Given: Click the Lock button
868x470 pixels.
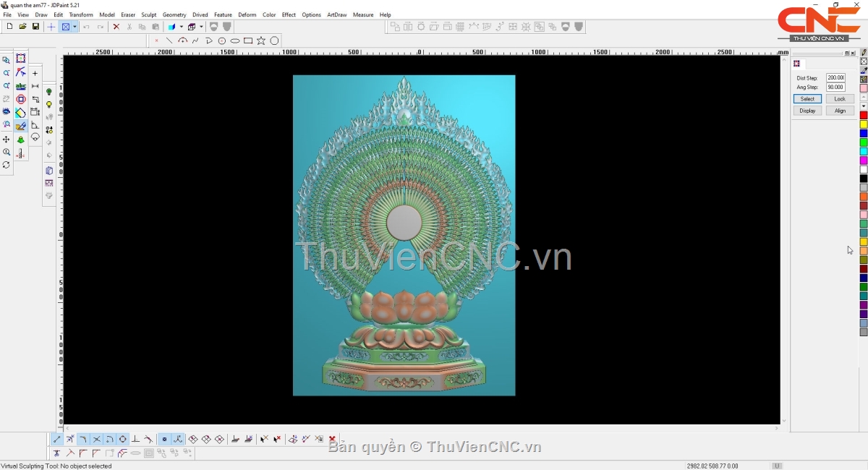Looking at the screenshot, I should click(x=839, y=99).
